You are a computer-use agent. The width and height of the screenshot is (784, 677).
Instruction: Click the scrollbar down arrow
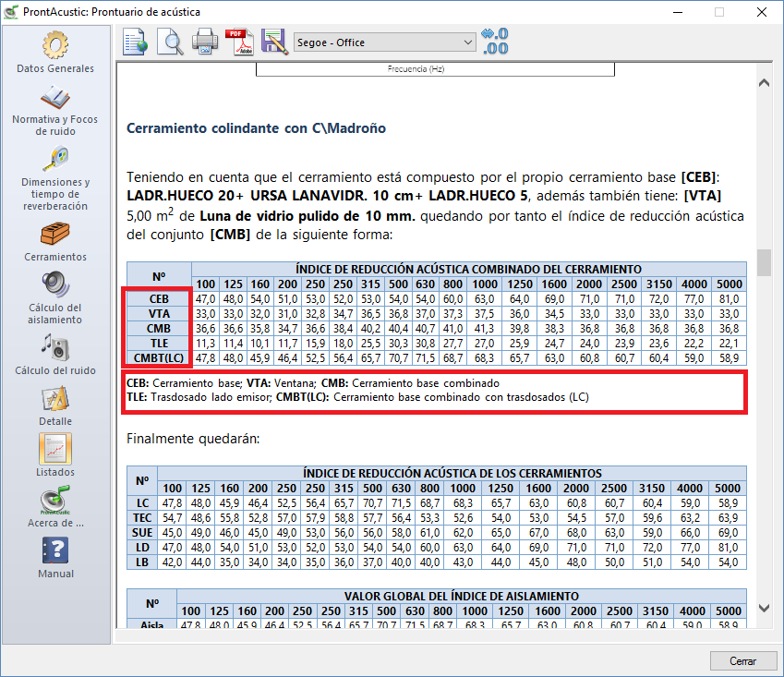764,608
